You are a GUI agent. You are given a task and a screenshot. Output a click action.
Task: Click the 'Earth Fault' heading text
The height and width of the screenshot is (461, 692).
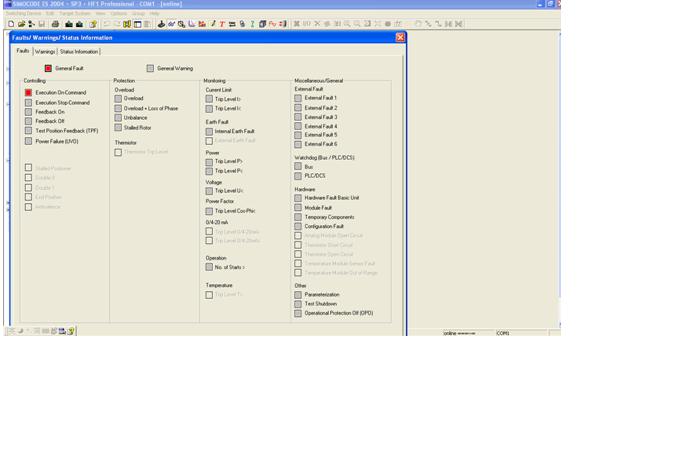217,122
